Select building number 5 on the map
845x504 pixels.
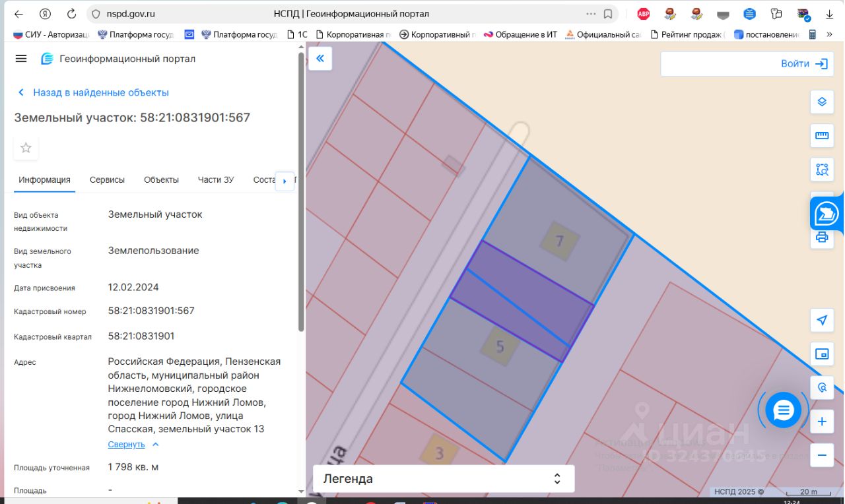coord(500,346)
